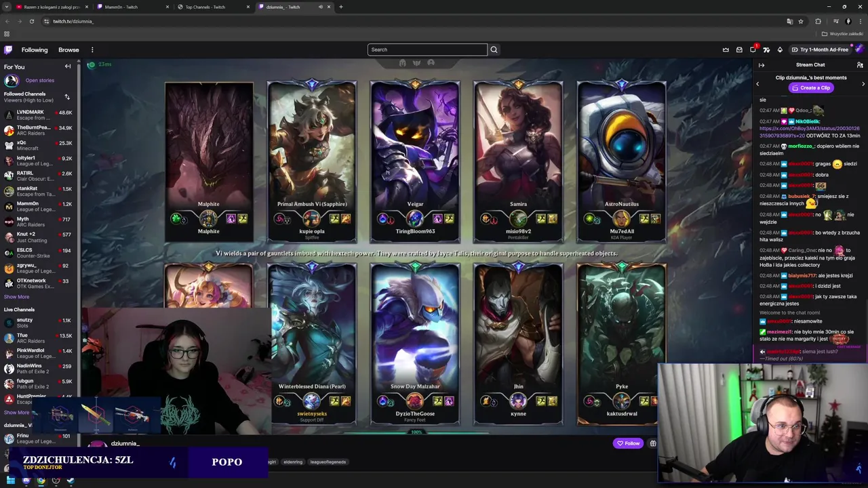Open the Browse page

[x=68, y=49]
